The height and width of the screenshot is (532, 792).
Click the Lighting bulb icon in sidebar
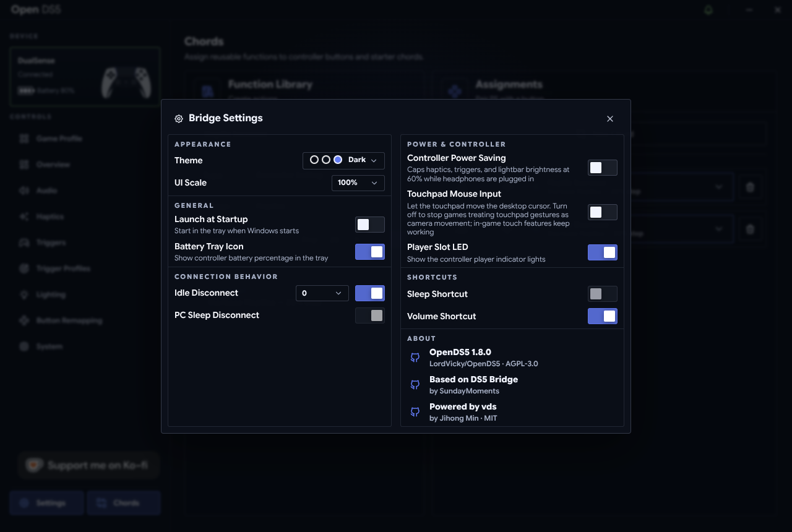[24, 294]
